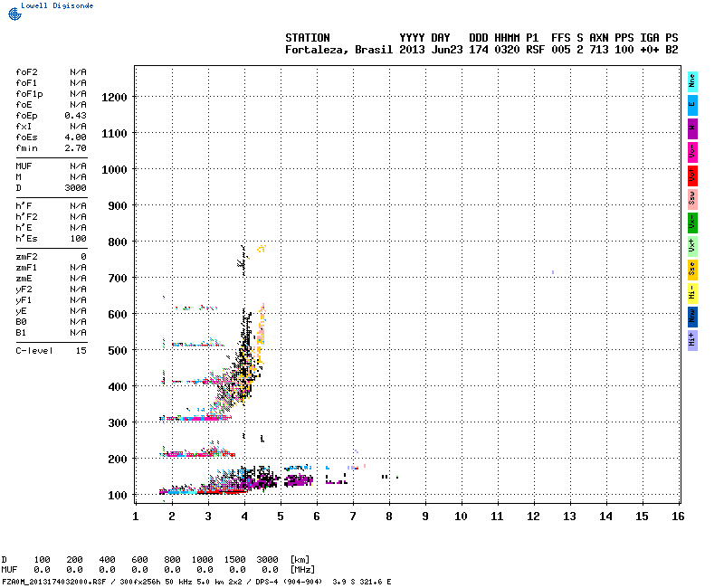Image resolution: width=724 pixels, height=588 pixels.
Task: Click the foF2 parameter label
Action: [x=26, y=72]
